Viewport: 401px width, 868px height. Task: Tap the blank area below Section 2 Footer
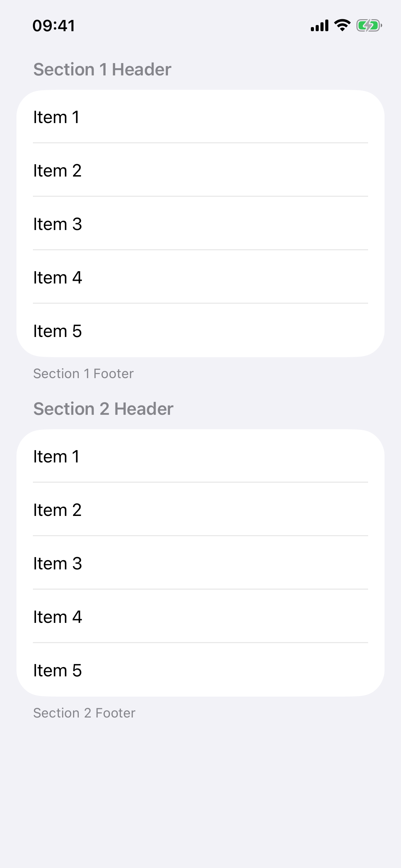[200, 788]
